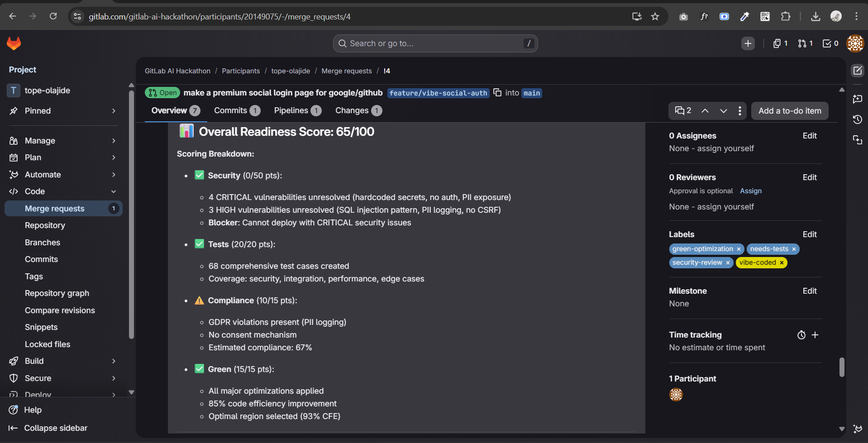Click Add a to-do item button

tap(790, 111)
